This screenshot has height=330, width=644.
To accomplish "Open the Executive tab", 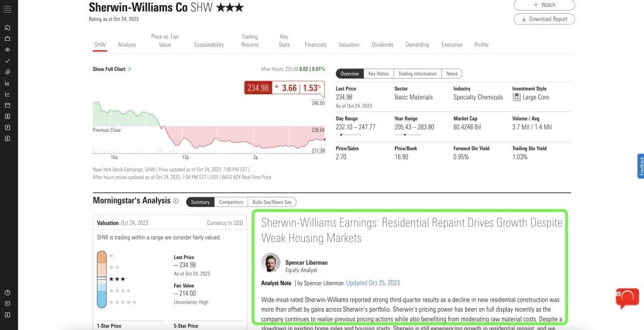I will 452,45.
